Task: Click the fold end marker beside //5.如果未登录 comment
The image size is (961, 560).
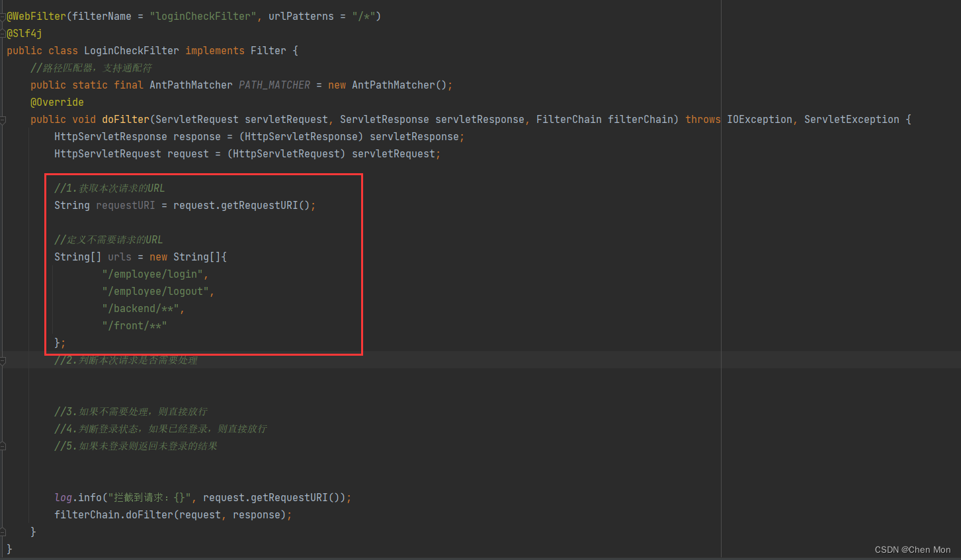Action: [3, 446]
